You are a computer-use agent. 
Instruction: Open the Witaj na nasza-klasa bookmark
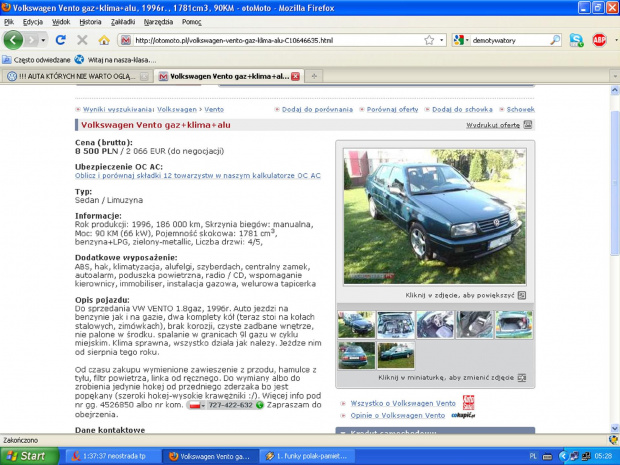point(115,60)
